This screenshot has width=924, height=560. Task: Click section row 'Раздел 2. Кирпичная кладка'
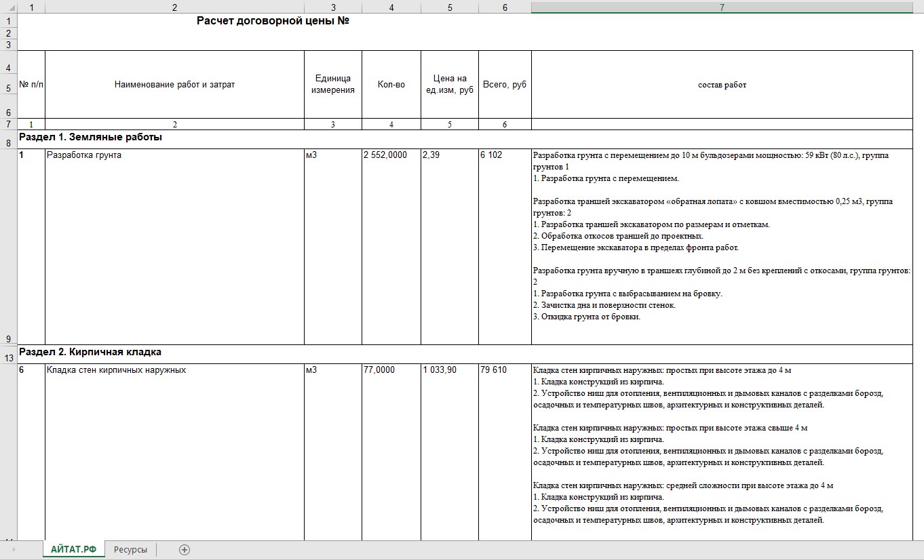coord(465,355)
